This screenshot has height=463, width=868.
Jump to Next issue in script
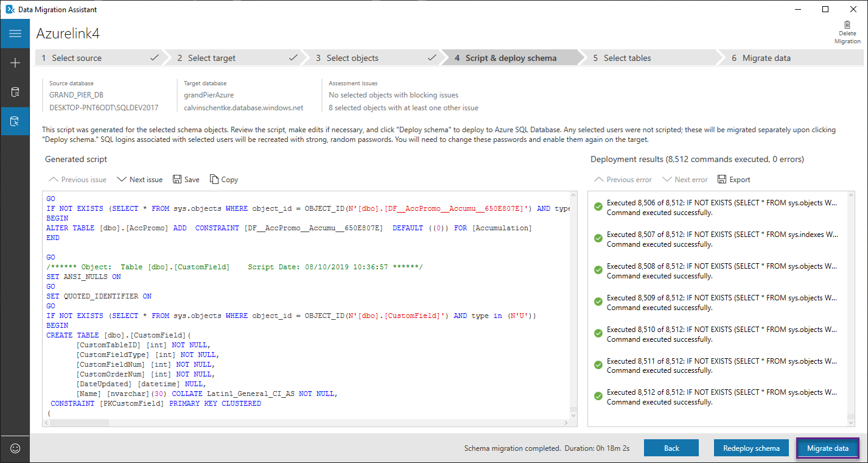(140, 180)
